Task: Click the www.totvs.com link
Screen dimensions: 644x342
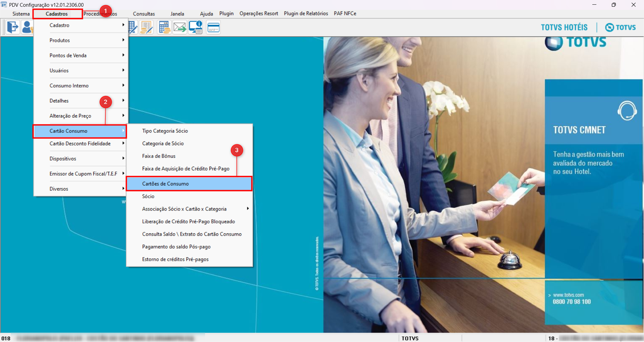Action: [x=568, y=295]
